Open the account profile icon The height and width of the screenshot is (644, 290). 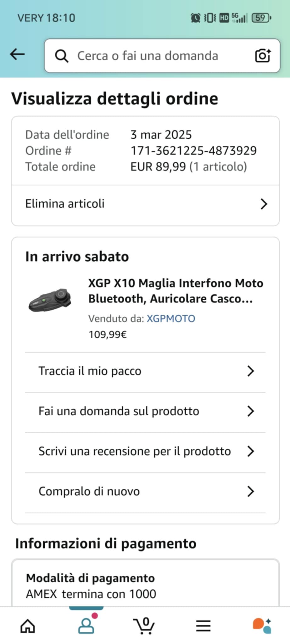86,626
